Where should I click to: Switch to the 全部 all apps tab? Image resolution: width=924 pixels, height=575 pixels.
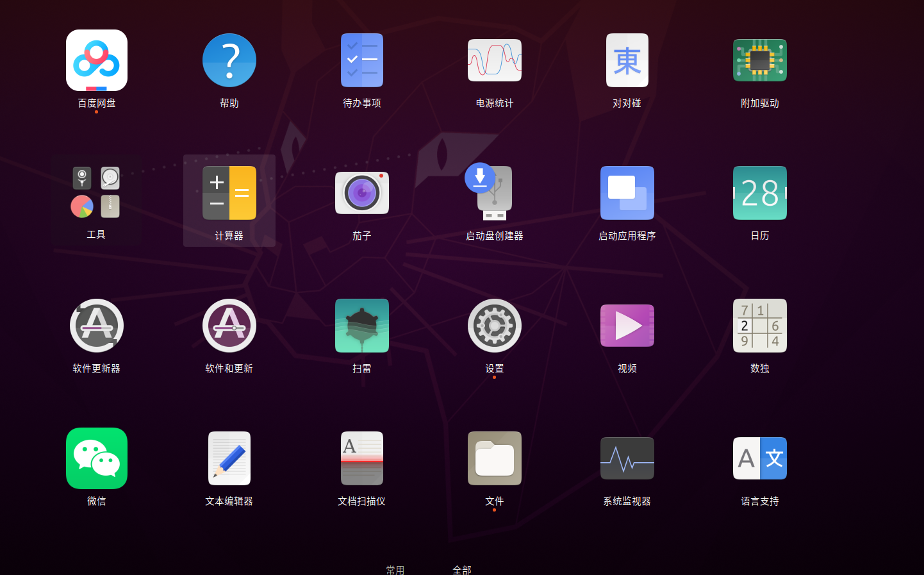click(x=462, y=569)
